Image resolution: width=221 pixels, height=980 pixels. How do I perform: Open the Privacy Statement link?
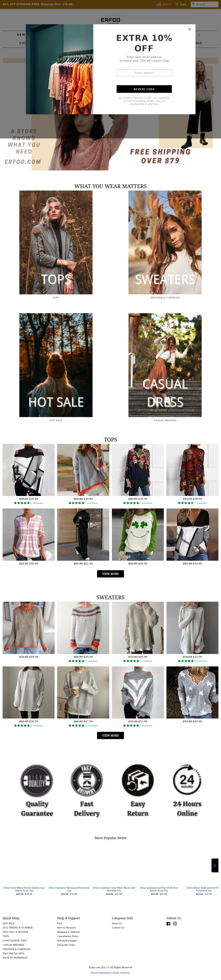[x=101, y=973]
